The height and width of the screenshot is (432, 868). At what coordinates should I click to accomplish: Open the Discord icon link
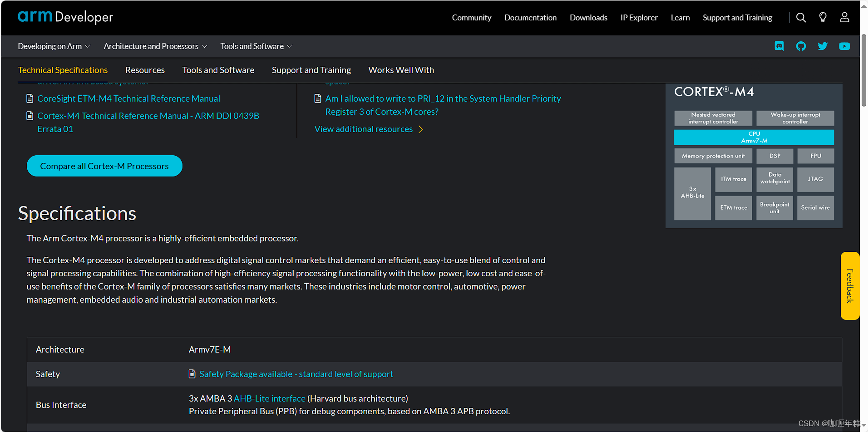(779, 46)
